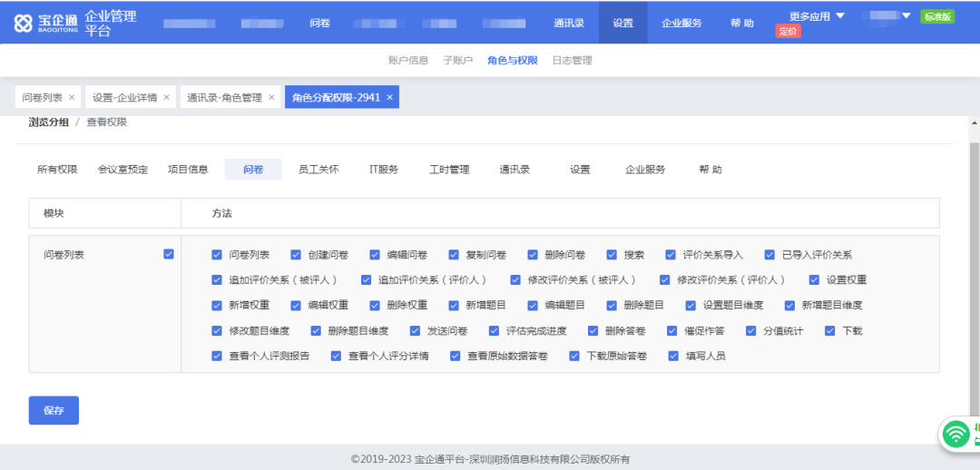Toggle the 催促作答 checkbox

671,330
